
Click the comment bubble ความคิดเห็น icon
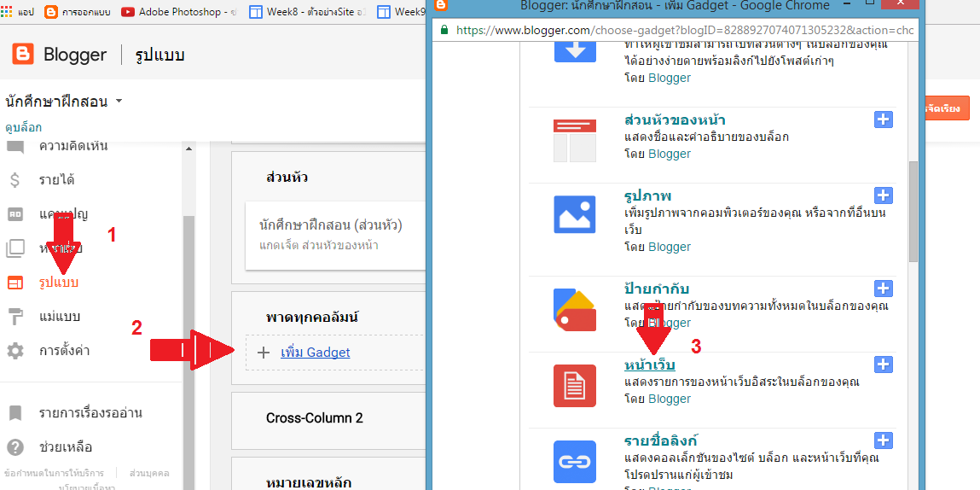pyautogui.click(x=15, y=148)
